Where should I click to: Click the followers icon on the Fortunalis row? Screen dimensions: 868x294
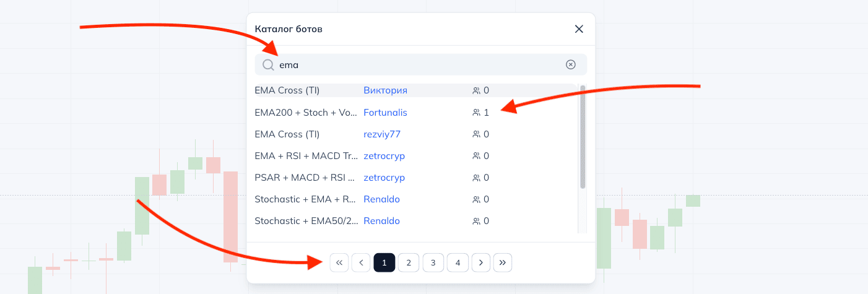[x=476, y=113]
